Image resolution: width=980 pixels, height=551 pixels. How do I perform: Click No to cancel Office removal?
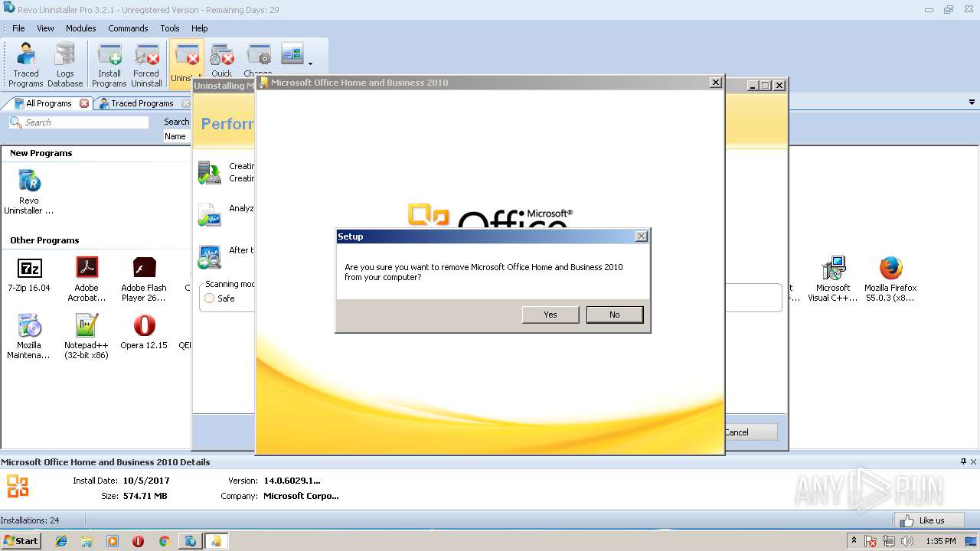[615, 315]
